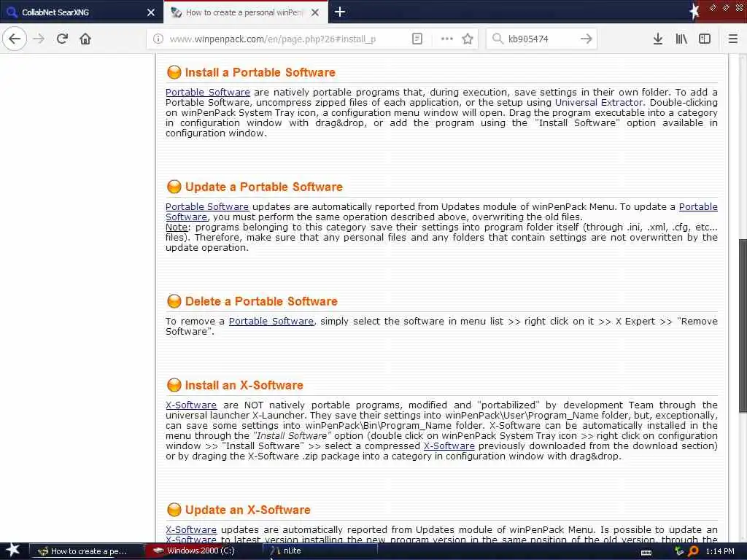The width and height of the screenshot is (747, 560).
Task: Click orange magnifier tray icon
Action: click(693, 551)
